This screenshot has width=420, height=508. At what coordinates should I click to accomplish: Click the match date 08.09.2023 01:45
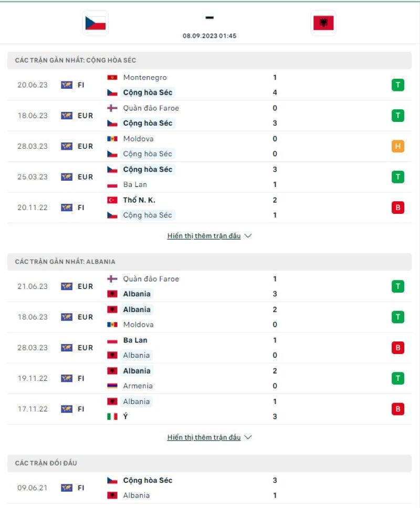[x=209, y=36]
